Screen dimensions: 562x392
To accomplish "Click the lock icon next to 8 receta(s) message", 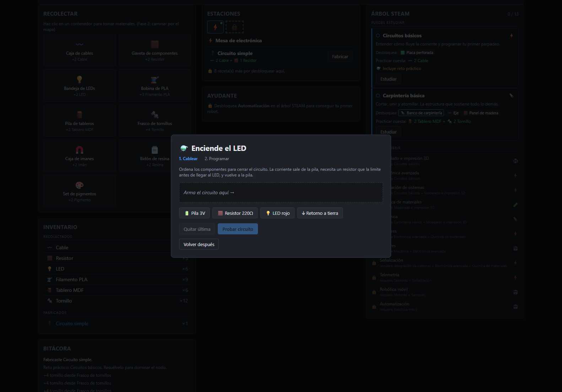I will (x=210, y=71).
